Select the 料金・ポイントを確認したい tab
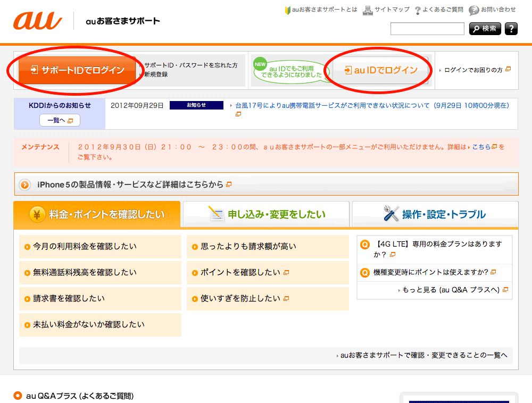The image size is (532, 403). tap(97, 214)
